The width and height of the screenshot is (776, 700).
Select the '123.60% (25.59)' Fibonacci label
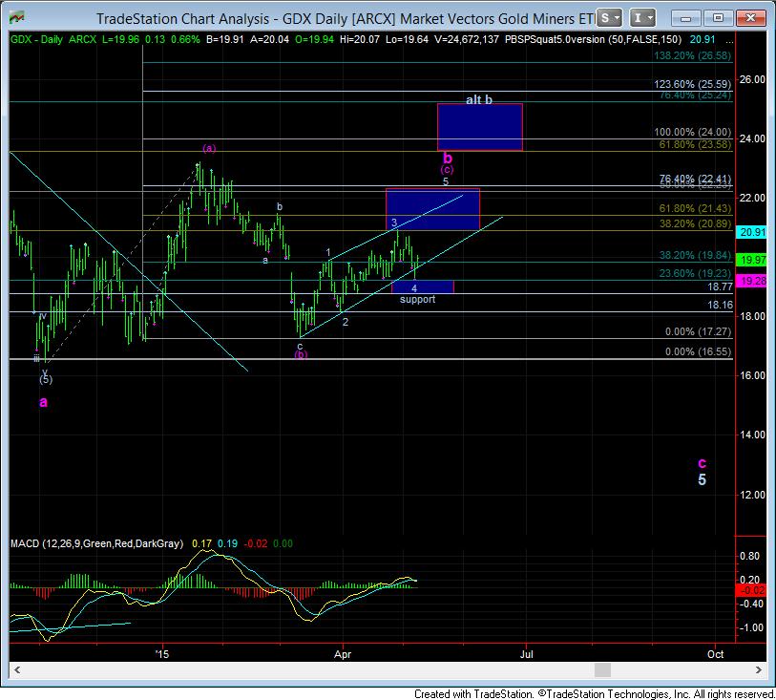point(692,84)
